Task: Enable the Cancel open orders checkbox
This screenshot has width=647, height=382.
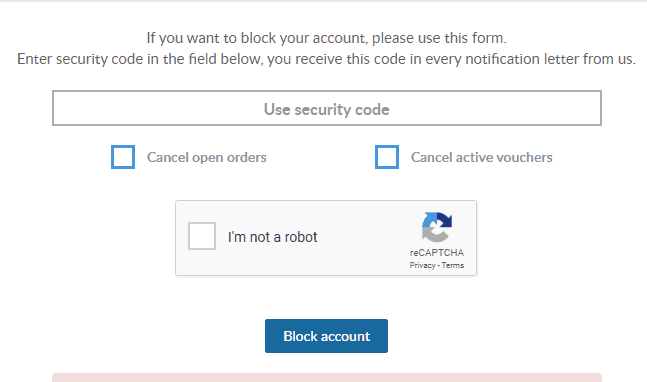Action: (123, 157)
